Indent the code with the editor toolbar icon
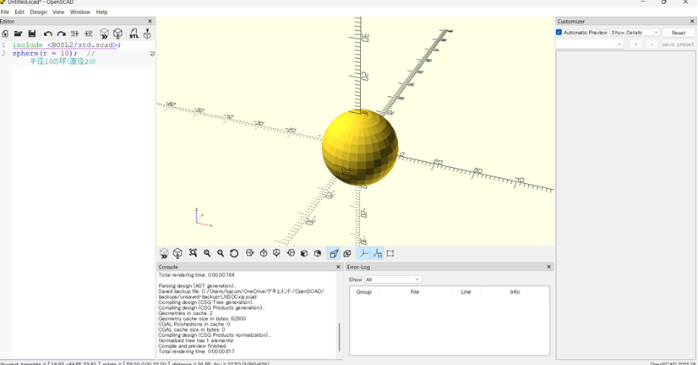698x365 pixels. [89, 33]
